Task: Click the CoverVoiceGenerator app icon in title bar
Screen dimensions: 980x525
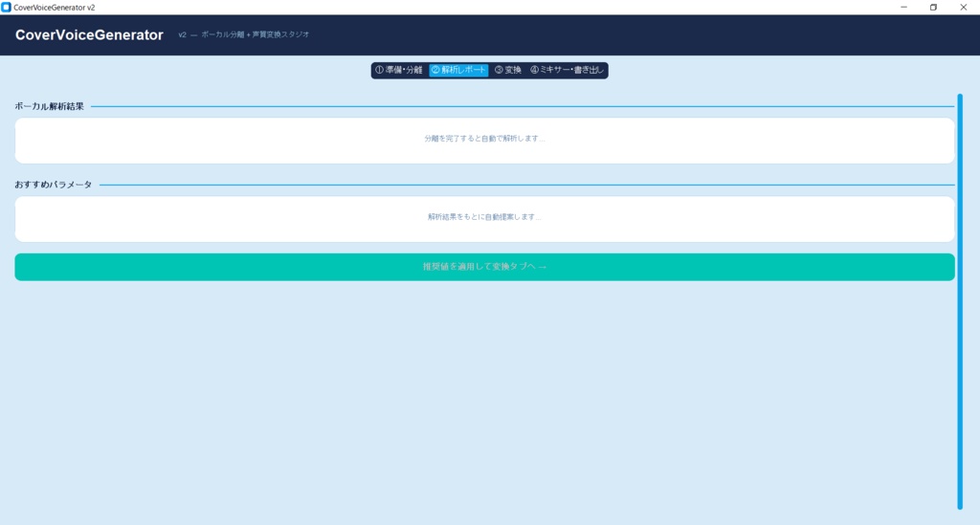Action: click(7, 8)
